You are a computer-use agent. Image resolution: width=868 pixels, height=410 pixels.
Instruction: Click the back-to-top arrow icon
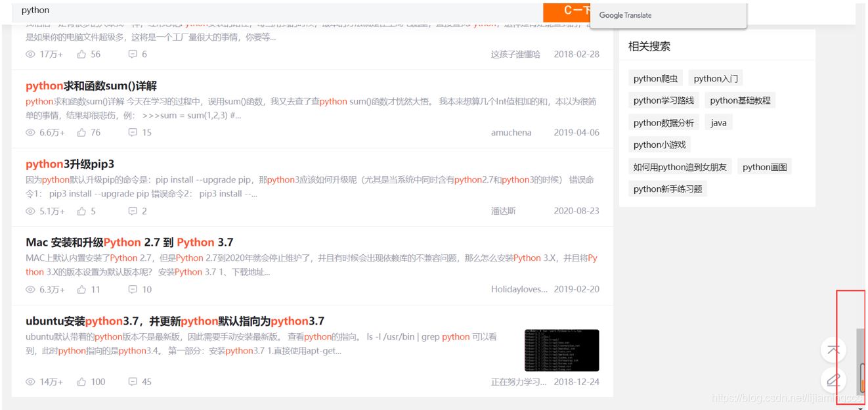click(x=833, y=350)
